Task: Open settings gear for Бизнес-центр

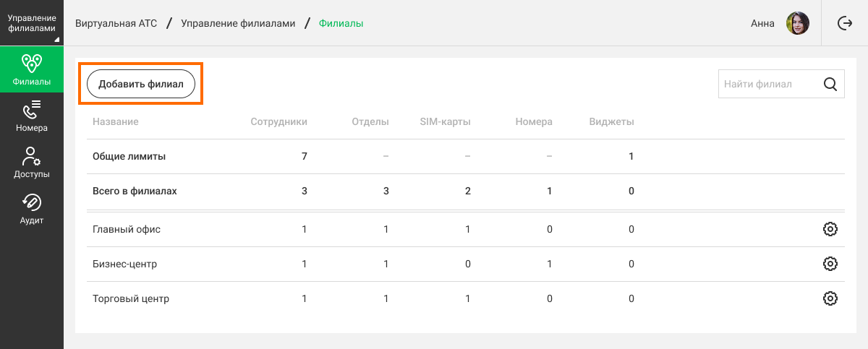Action: click(x=830, y=264)
